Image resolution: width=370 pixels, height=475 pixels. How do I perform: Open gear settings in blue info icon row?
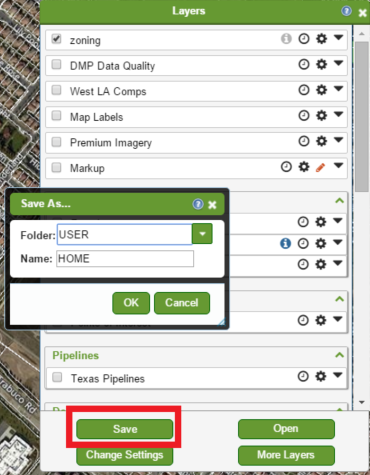320,243
